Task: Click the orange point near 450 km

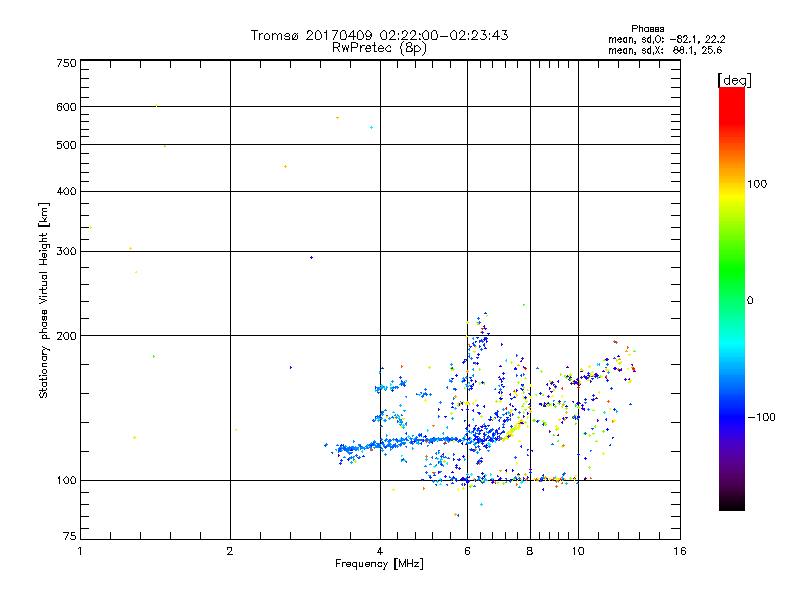Action: click(x=285, y=167)
